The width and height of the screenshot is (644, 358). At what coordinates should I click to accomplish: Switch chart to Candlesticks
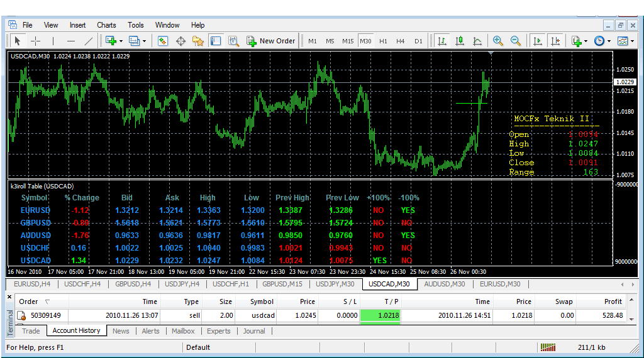point(460,41)
